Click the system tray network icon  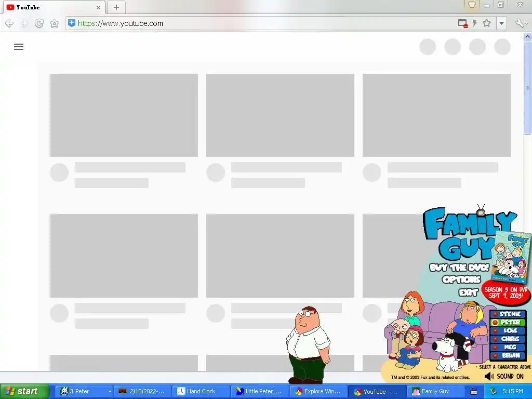click(x=493, y=391)
